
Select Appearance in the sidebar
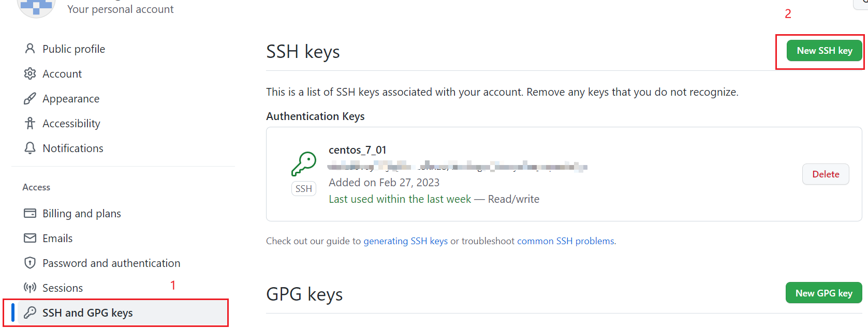71,98
